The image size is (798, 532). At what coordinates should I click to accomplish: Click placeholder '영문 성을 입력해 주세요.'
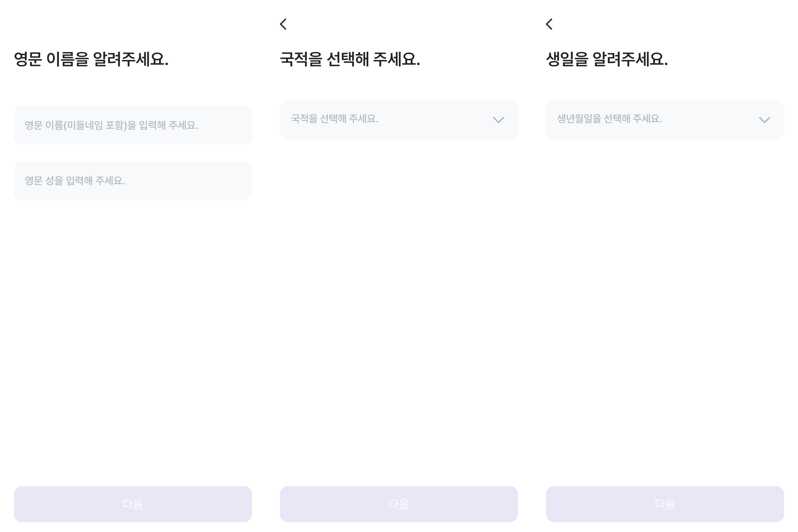click(75, 181)
